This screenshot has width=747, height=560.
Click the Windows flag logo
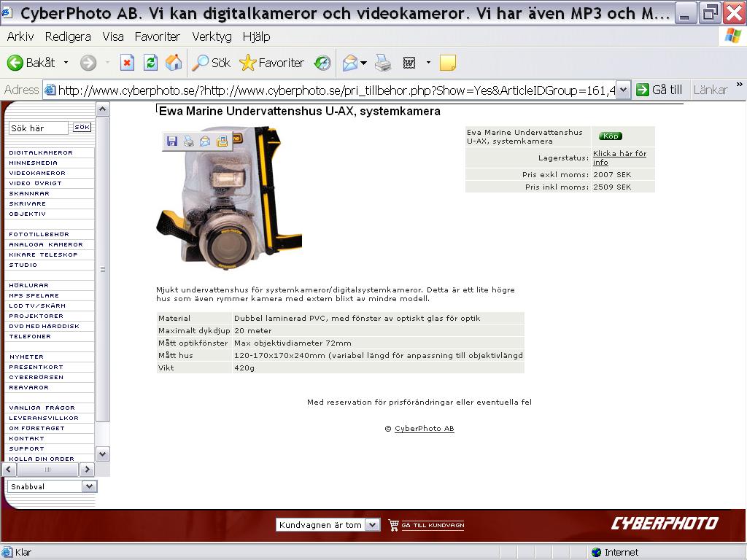(x=732, y=36)
